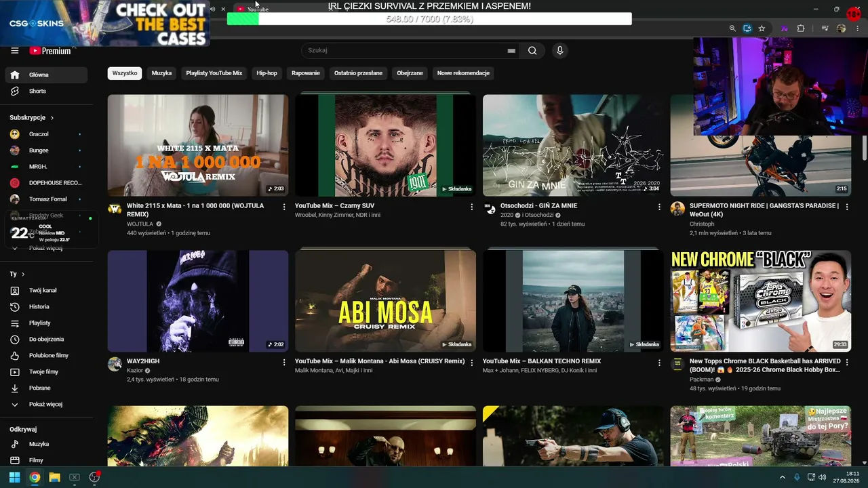Open the Graczol subscription channel
This screenshot has height=488, width=868.
[x=46, y=134]
